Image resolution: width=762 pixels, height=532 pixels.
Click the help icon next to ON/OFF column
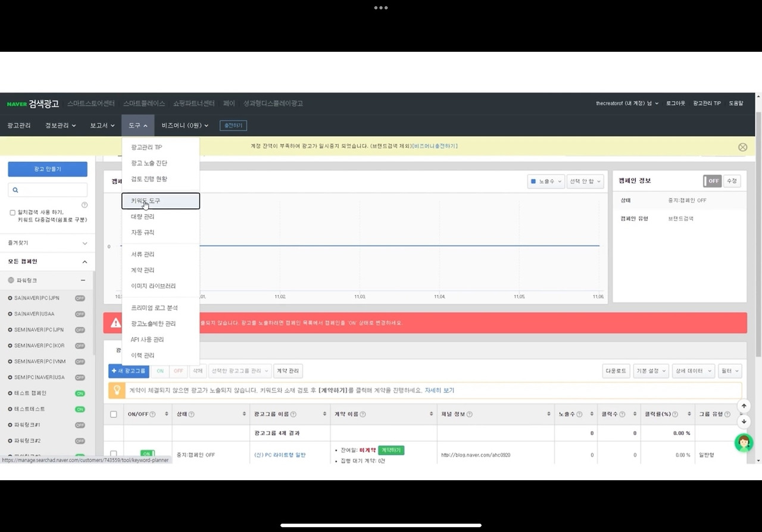click(152, 414)
